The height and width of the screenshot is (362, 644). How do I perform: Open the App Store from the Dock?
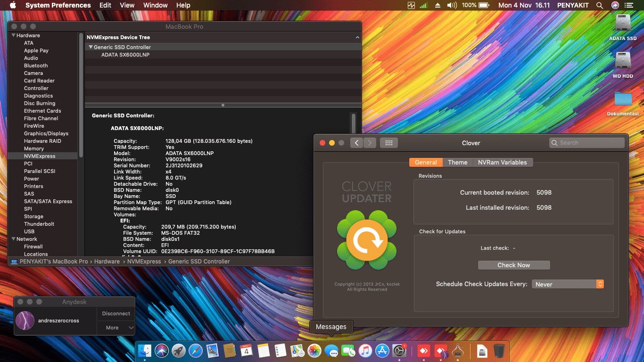pyautogui.click(x=382, y=351)
